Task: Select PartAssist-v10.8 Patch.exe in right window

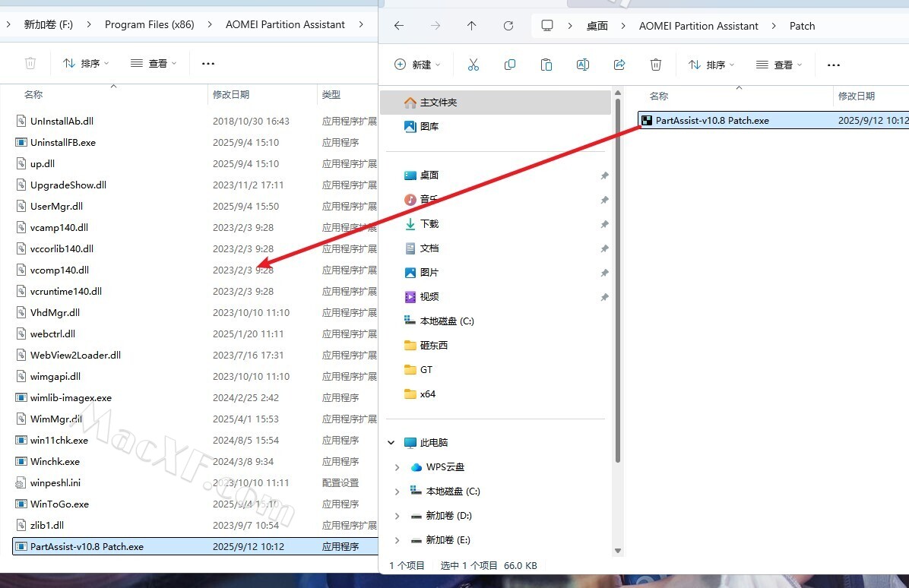Action: pyautogui.click(x=711, y=120)
